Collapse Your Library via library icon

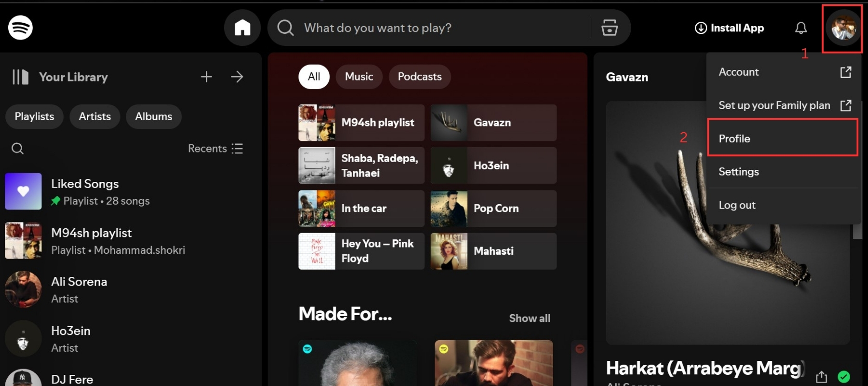point(20,77)
